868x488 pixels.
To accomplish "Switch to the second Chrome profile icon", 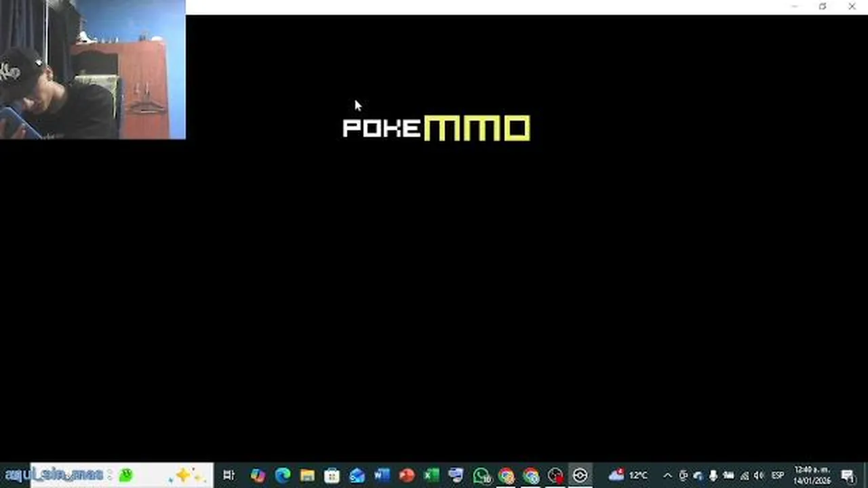I will click(530, 476).
